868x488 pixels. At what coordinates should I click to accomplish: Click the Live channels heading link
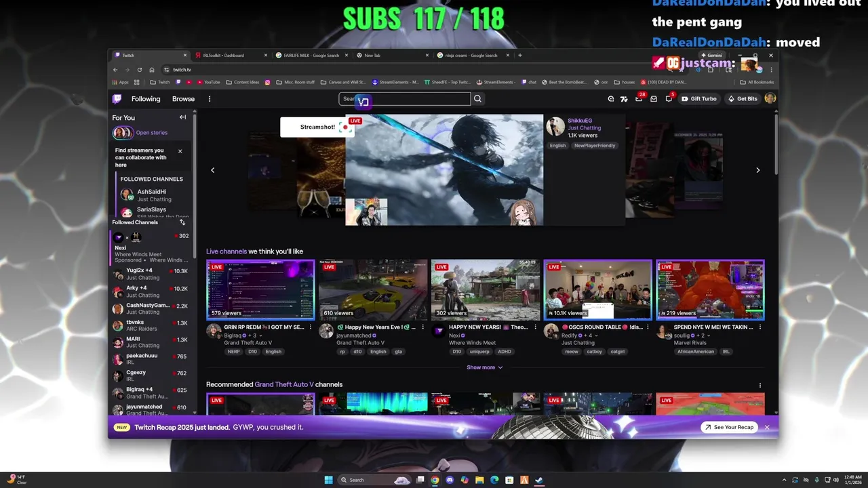pyautogui.click(x=226, y=251)
